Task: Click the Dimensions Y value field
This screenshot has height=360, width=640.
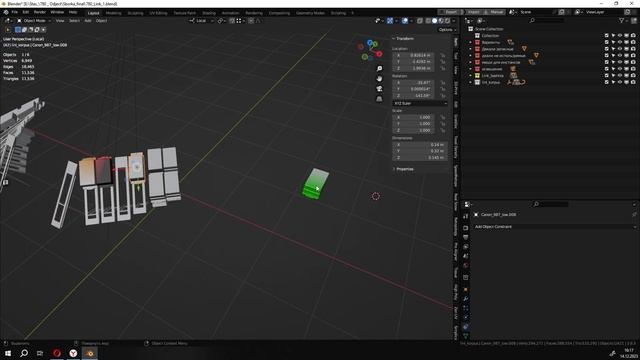Action: point(420,151)
